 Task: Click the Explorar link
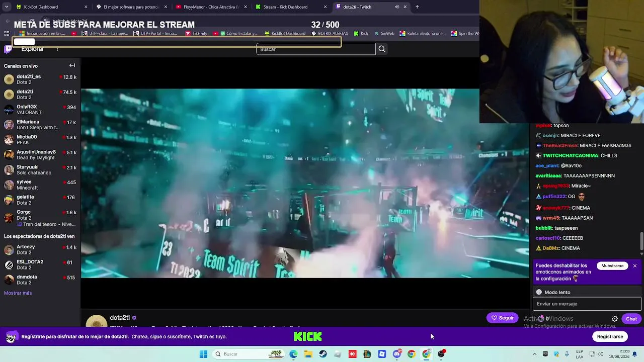point(33,49)
